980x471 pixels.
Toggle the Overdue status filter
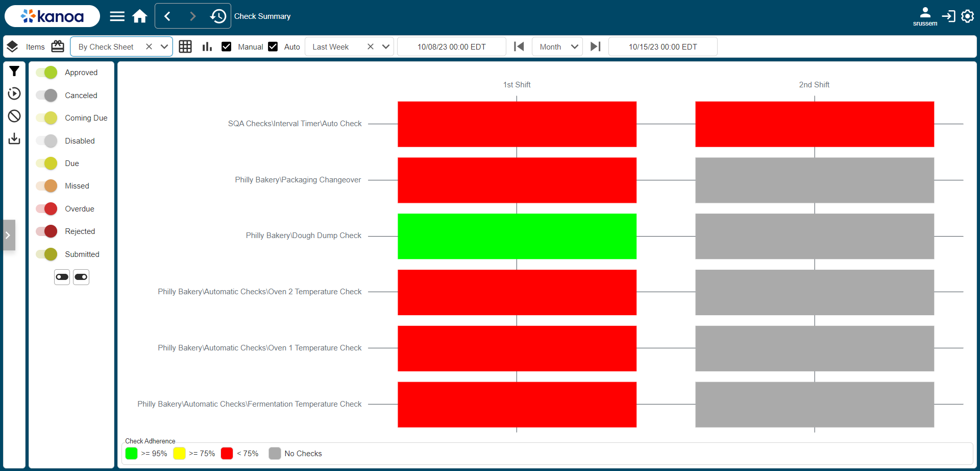(x=47, y=209)
